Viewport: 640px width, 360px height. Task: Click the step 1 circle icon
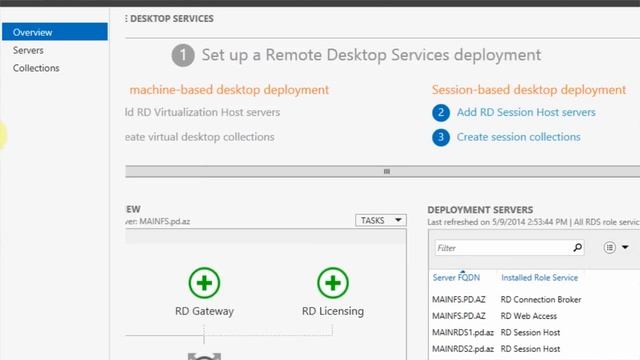[183, 56]
